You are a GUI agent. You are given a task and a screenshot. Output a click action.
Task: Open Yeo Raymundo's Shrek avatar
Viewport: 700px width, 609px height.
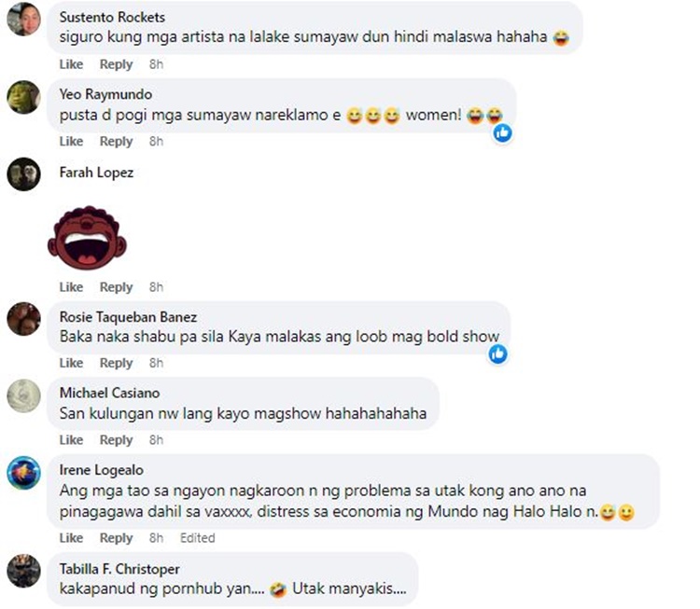(x=23, y=97)
